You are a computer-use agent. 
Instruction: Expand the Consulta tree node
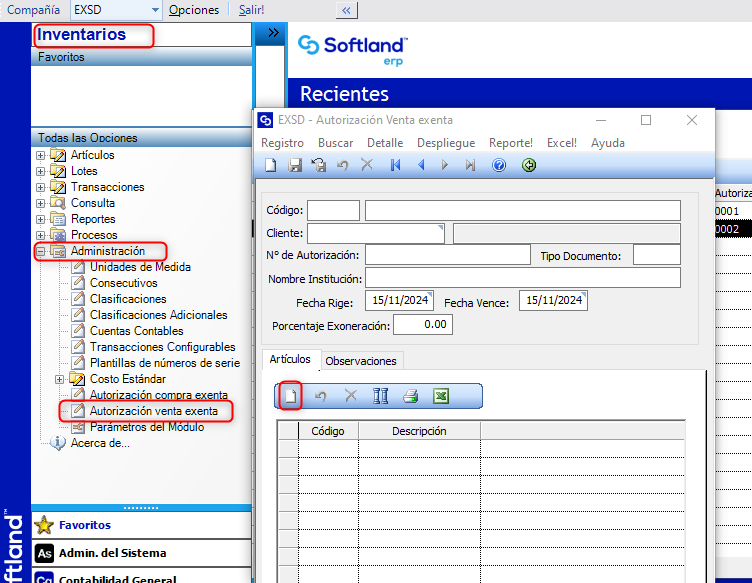41,203
